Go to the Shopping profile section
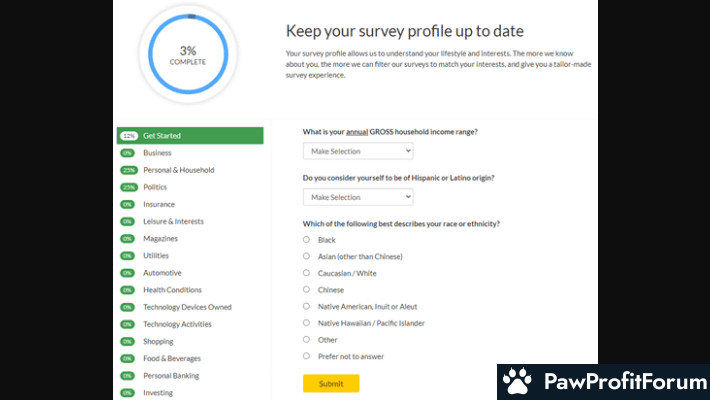 (158, 342)
